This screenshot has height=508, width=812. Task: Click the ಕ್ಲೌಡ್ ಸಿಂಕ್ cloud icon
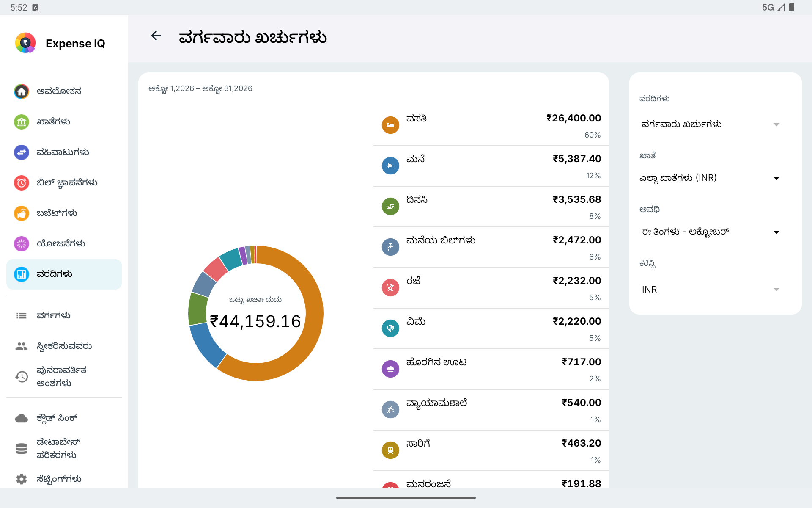point(22,418)
